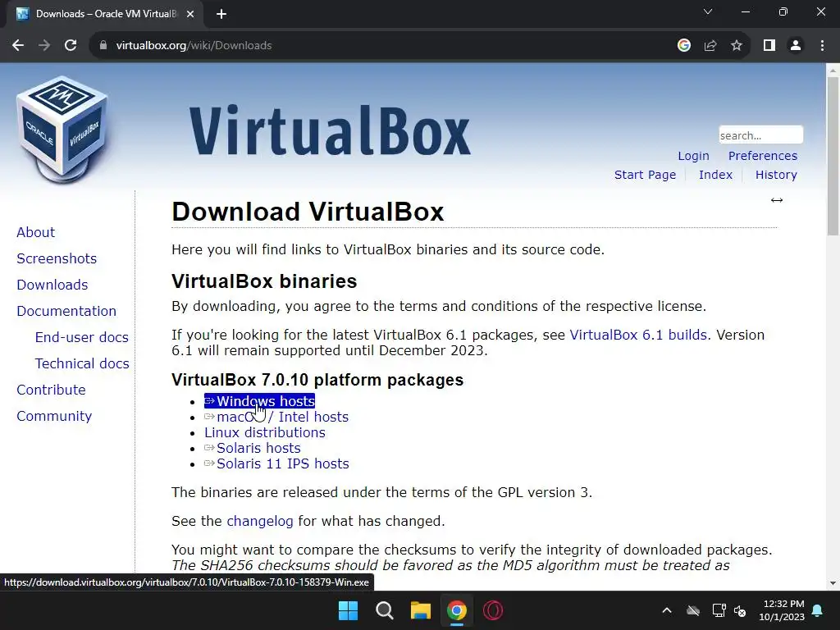840x630 pixels.
Task: Click the VirtualBox cube logo
Action: [62, 130]
